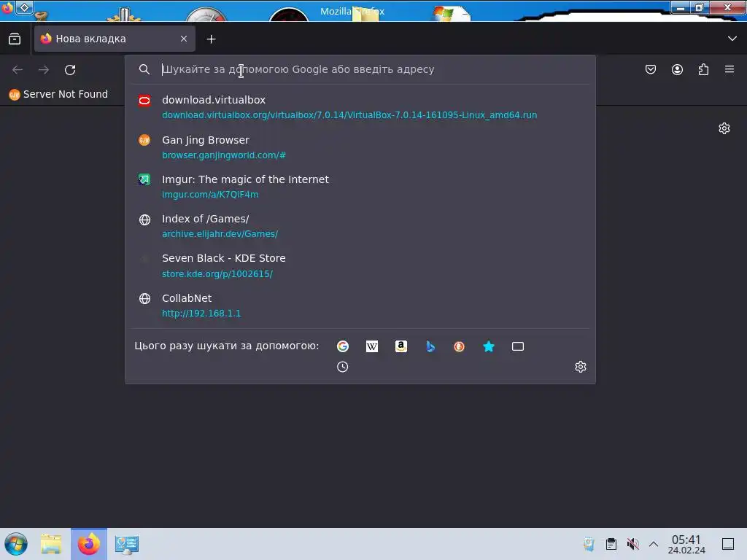The height and width of the screenshot is (560, 747).
Task: Open the http://192.168.1.1 URL
Action: click(x=201, y=314)
